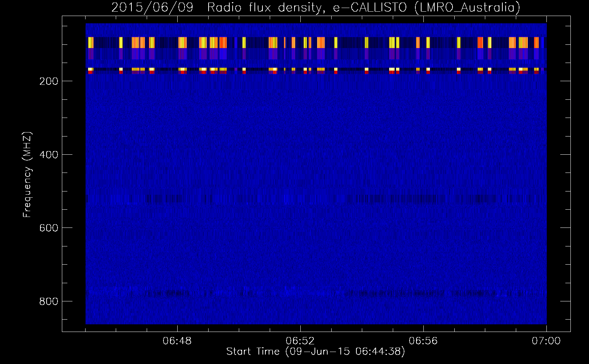Click the 200 frequency tick label
The width and height of the screenshot is (589, 364).
point(49,81)
